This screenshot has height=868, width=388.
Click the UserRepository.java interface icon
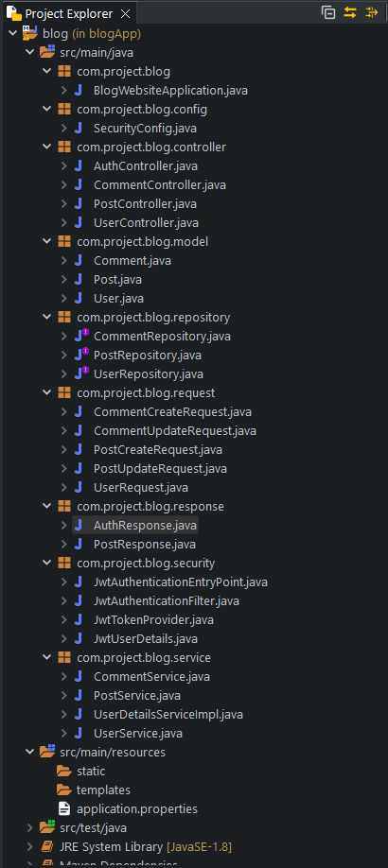pos(81,373)
